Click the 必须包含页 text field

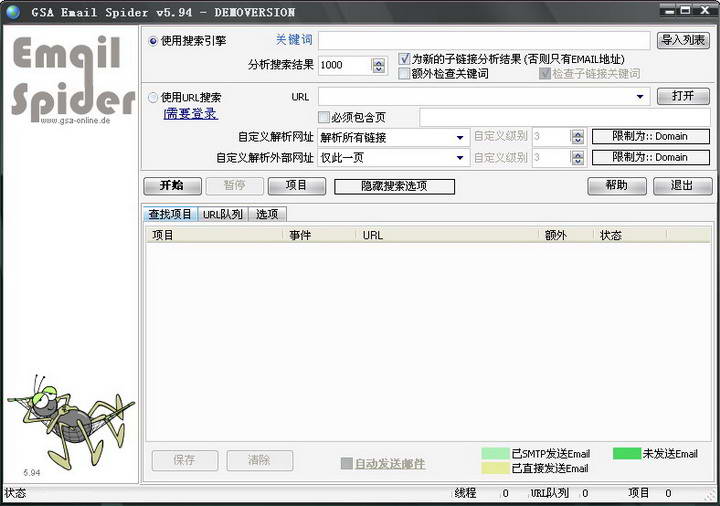565,118
